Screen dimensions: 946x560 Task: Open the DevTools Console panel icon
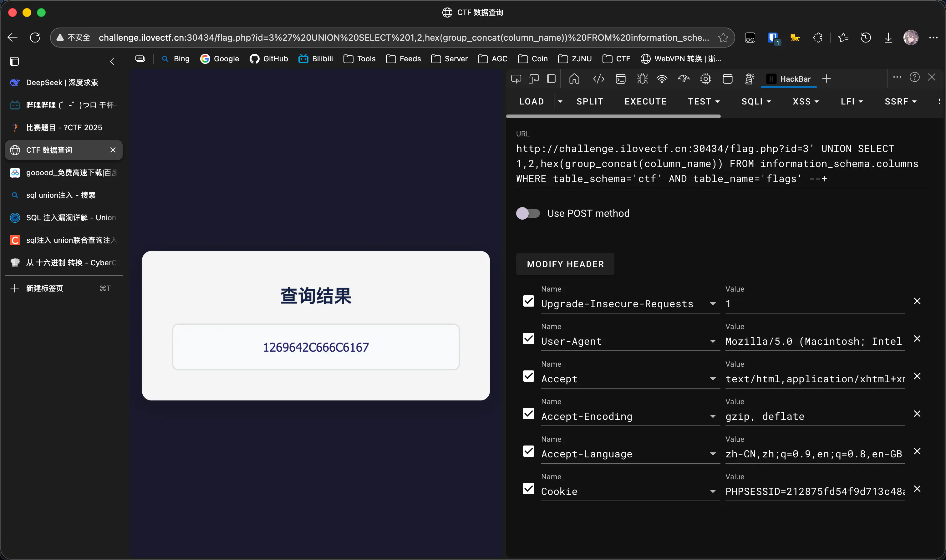[620, 79]
